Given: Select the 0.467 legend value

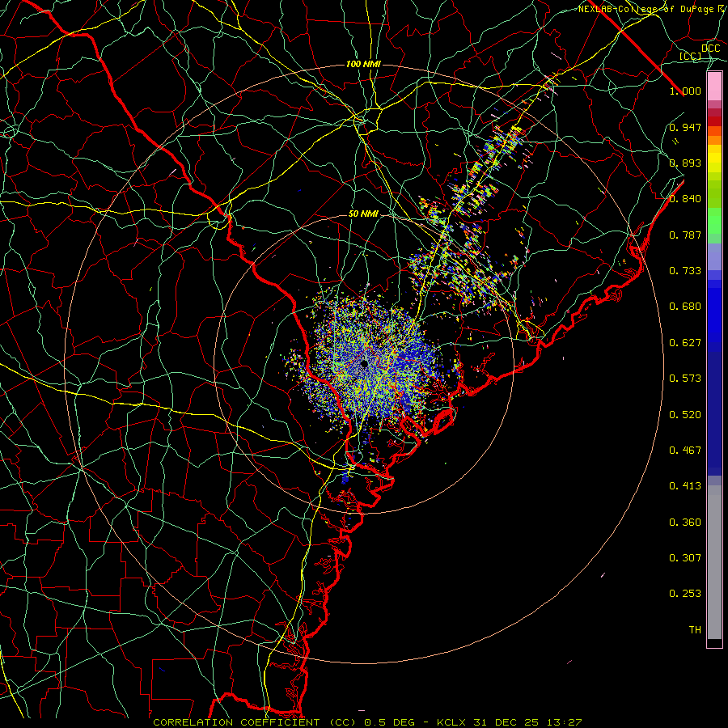Looking at the screenshot, I should point(685,451).
